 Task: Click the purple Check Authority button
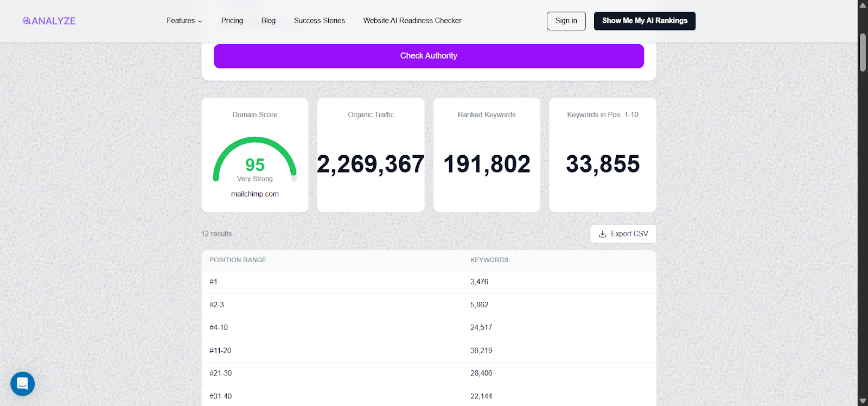click(429, 56)
